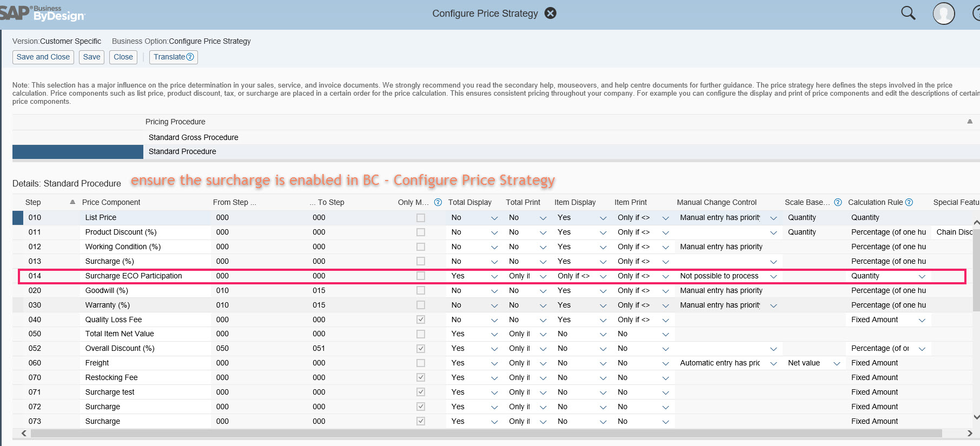This screenshot has height=446, width=980.
Task: Click Manual Change Control column header
Action: [x=717, y=202]
